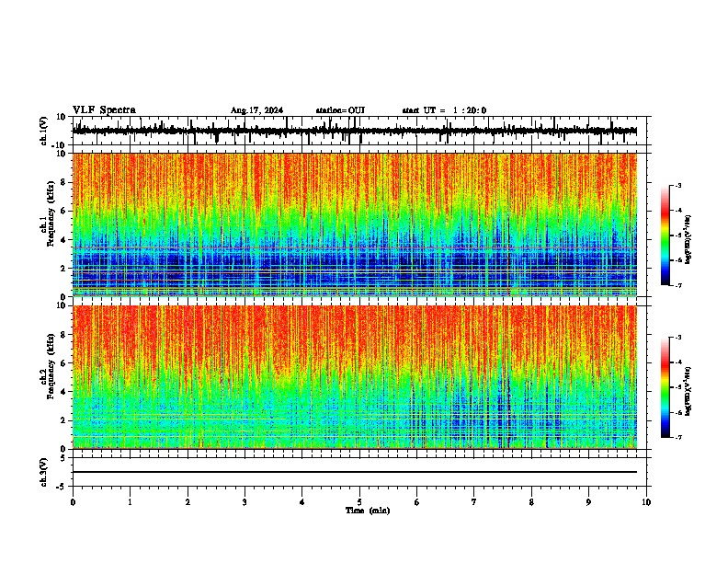Click the "-3" tick on ch.1 colorbar
Viewport: 728px width, 563px height.
coord(677,185)
